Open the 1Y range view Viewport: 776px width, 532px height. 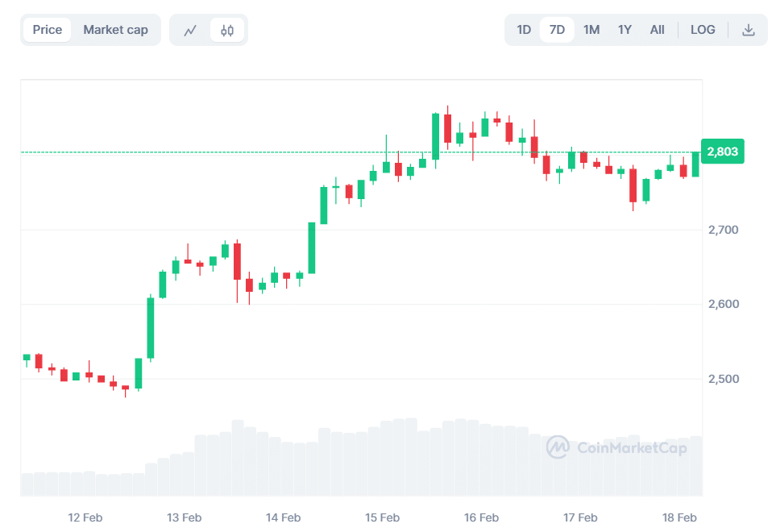point(624,29)
